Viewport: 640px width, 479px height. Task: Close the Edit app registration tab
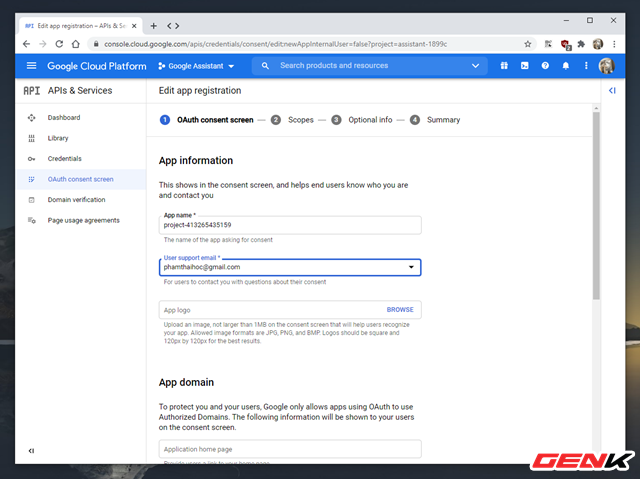click(134, 26)
